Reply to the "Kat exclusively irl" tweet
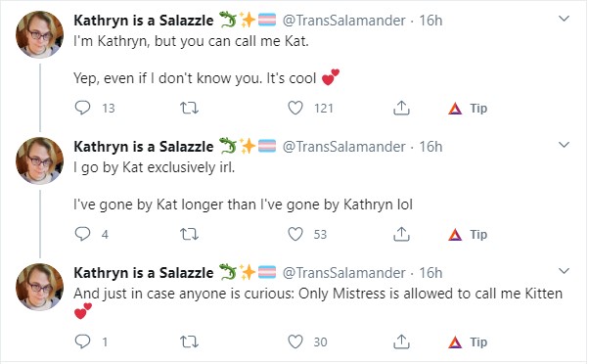 coord(82,234)
